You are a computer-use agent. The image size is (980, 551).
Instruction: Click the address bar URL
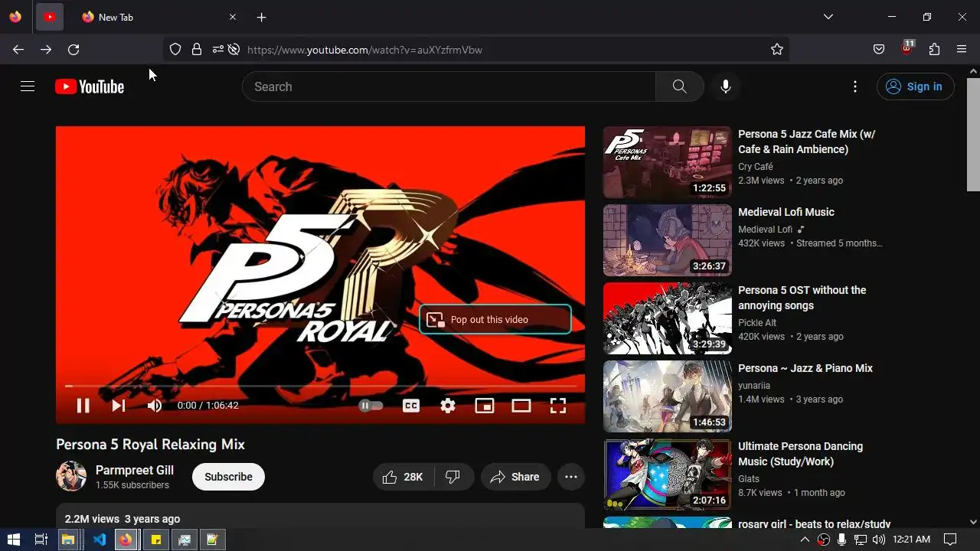[x=364, y=50]
